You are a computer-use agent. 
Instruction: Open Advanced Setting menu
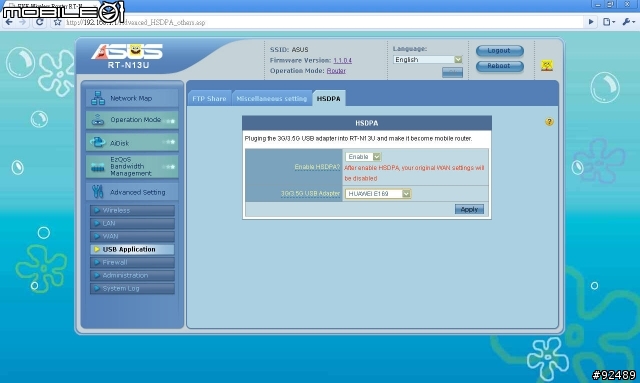pyautogui.click(x=132, y=192)
